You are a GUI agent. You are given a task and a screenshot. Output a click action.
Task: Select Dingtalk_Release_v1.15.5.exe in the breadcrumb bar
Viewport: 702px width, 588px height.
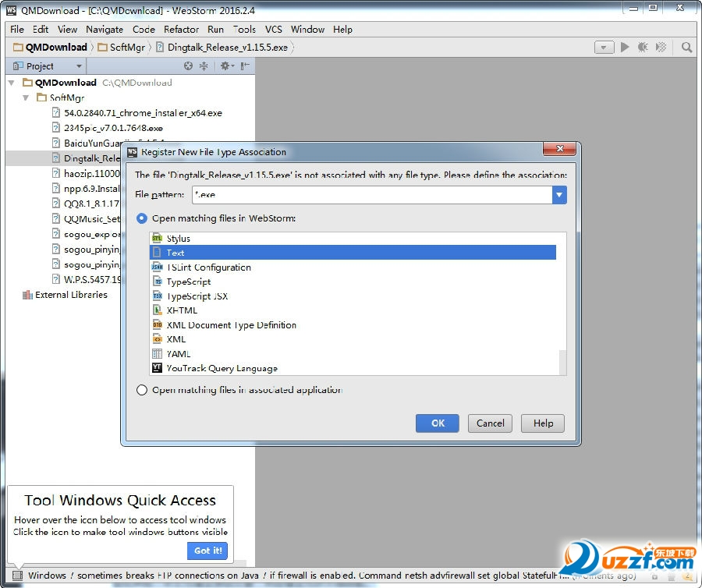(x=226, y=47)
